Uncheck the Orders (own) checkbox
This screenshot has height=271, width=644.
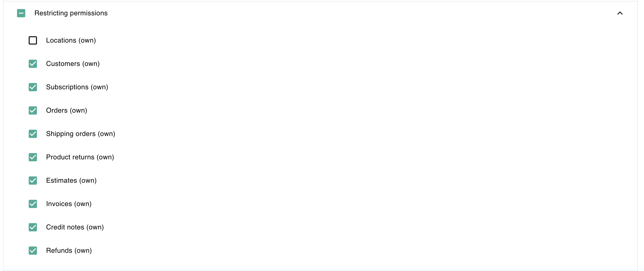point(33,110)
